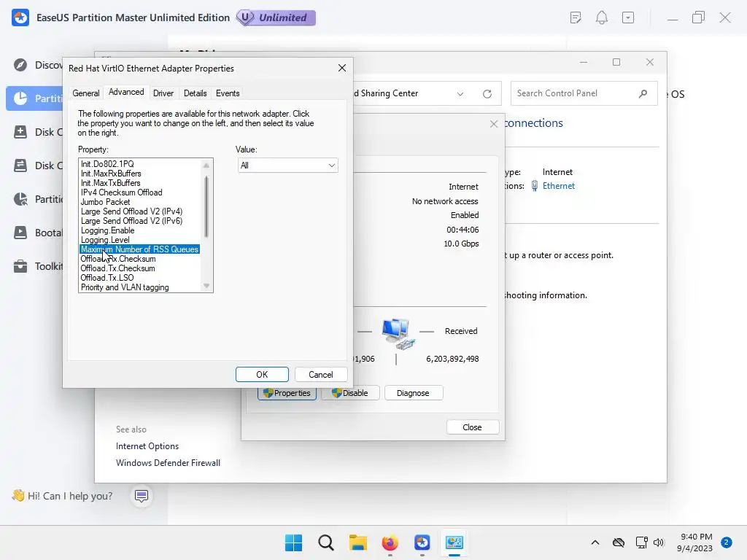Image resolution: width=747 pixels, height=560 pixels.
Task: Open the Discovery sidebar compass icon
Action: tap(20, 65)
